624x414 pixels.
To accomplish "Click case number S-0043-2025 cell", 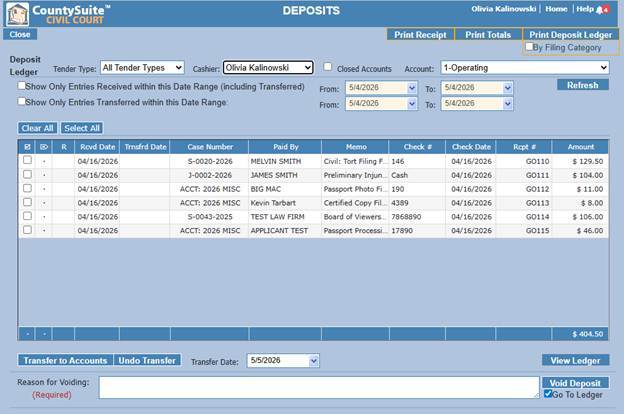I will coord(210,217).
